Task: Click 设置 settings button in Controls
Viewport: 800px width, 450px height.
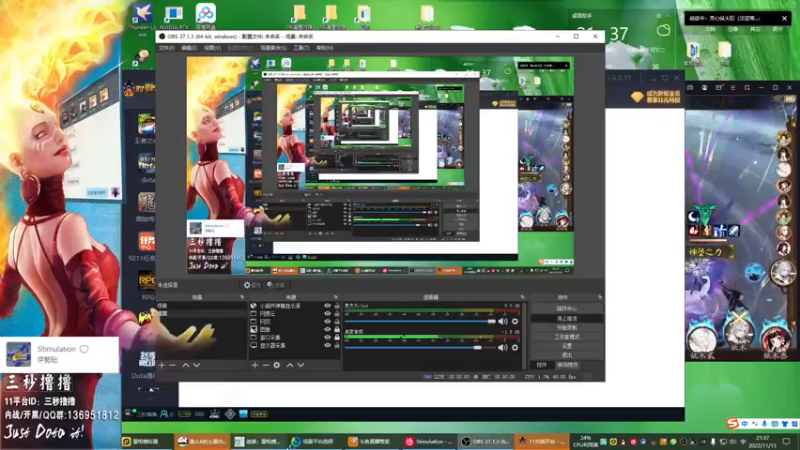Action: 566,346
